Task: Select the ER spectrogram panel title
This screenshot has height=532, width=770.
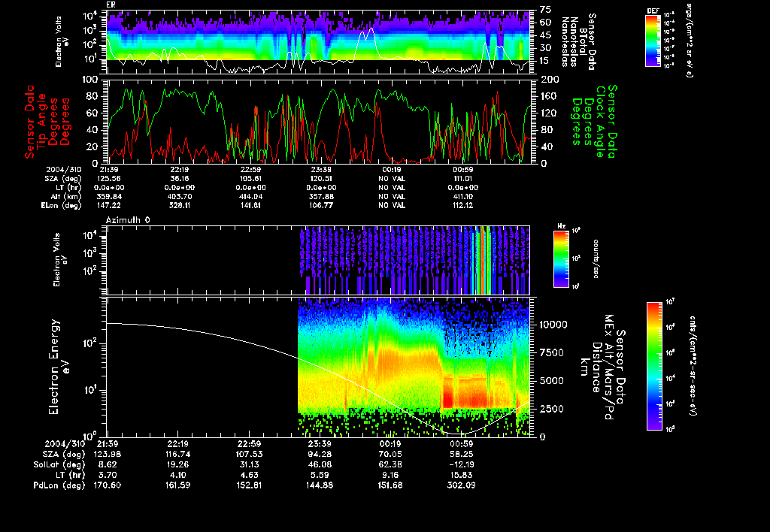Action: pos(111,5)
